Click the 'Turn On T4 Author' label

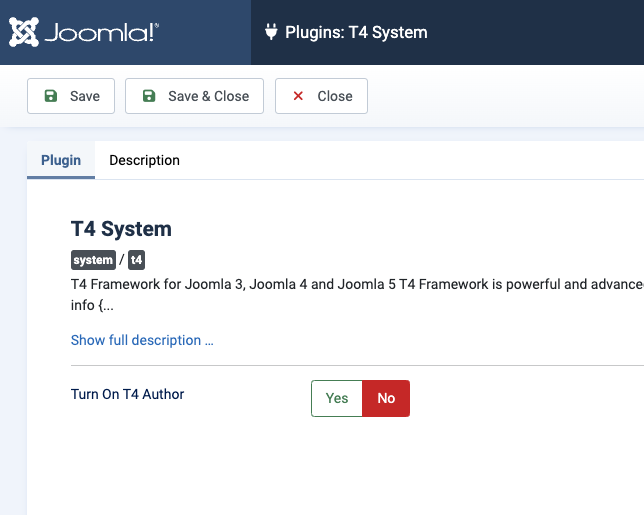click(127, 394)
